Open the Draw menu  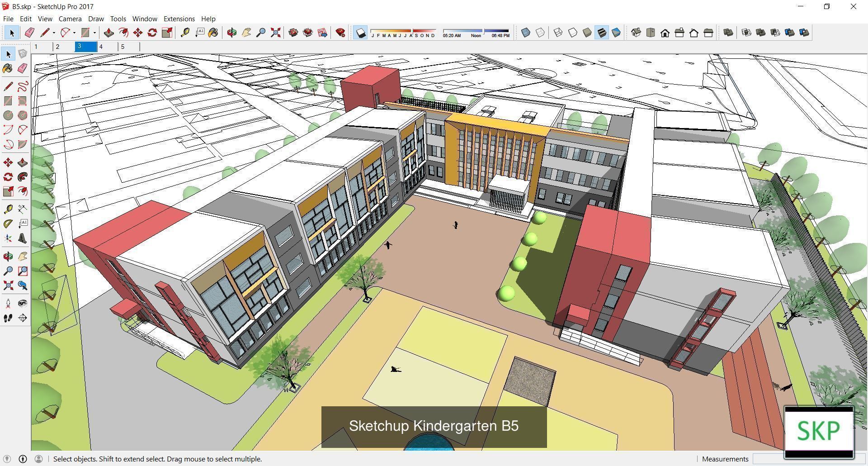(96, 19)
